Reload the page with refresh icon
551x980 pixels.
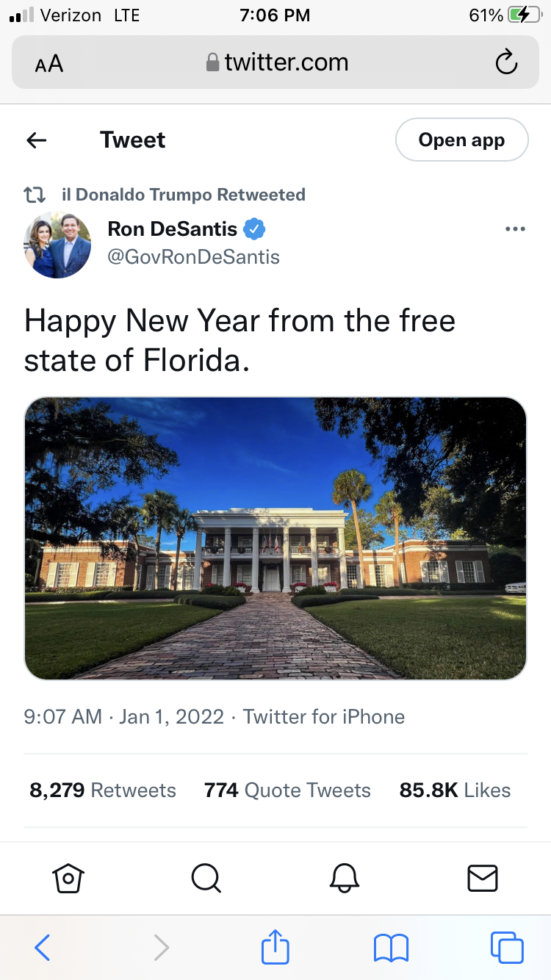[x=506, y=63]
